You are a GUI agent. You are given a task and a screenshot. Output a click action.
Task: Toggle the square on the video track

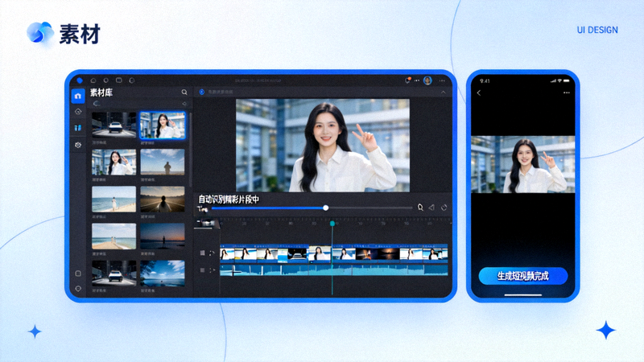point(203,253)
